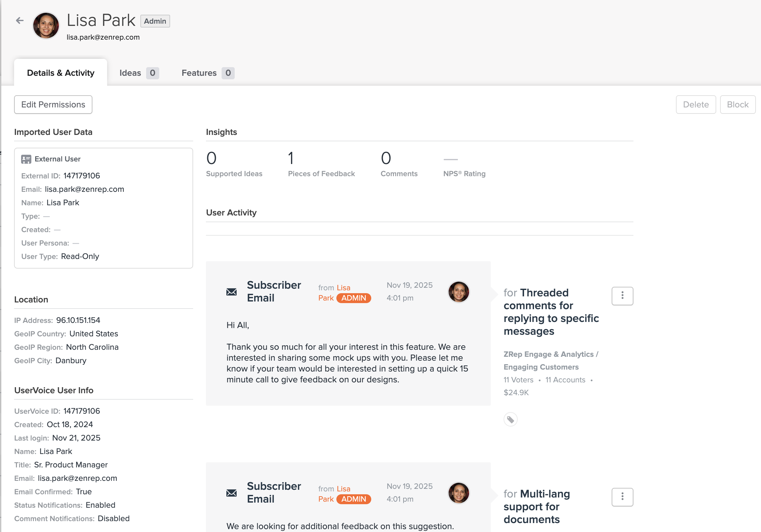Open three-dot menu for Threaded comments idea
The image size is (761, 532).
(622, 296)
